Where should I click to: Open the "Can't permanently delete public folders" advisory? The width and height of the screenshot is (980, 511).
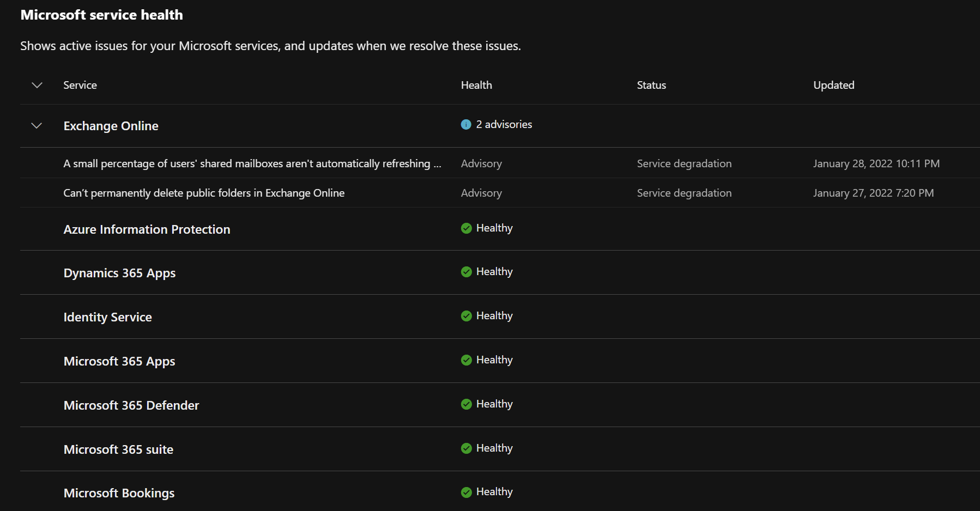pyautogui.click(x=204, y=192)
